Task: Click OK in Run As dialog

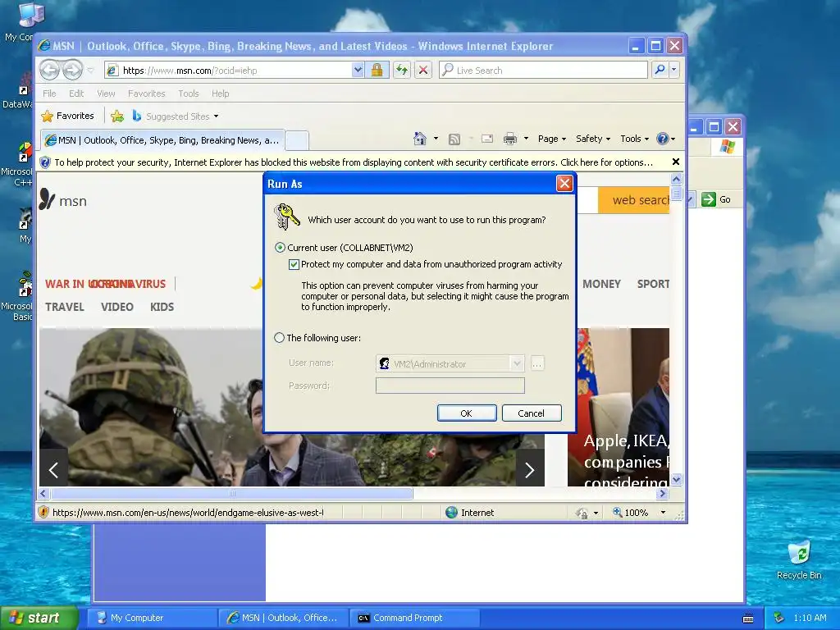Action: coord(467,413)
